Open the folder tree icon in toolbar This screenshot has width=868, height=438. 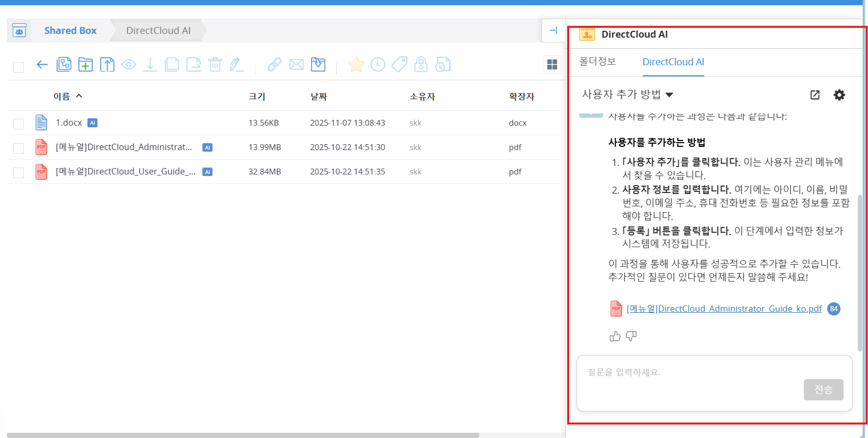pos(64,65)
